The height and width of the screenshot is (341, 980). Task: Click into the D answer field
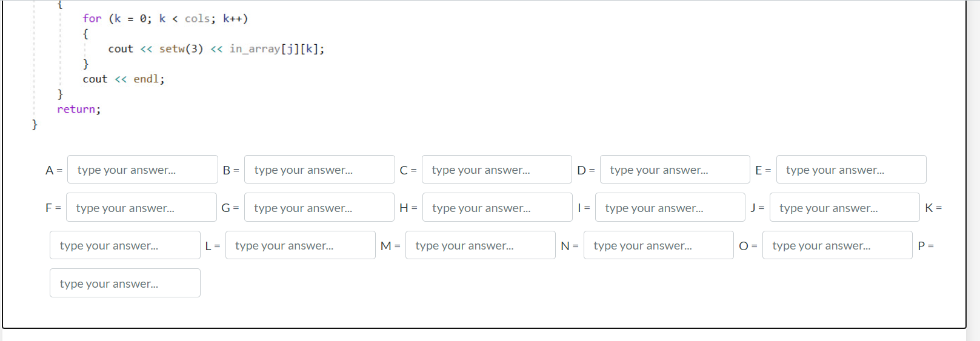675,170
